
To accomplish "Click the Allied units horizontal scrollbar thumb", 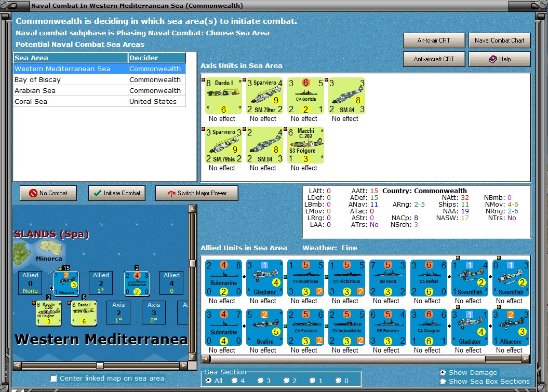I will click(347, 358).
